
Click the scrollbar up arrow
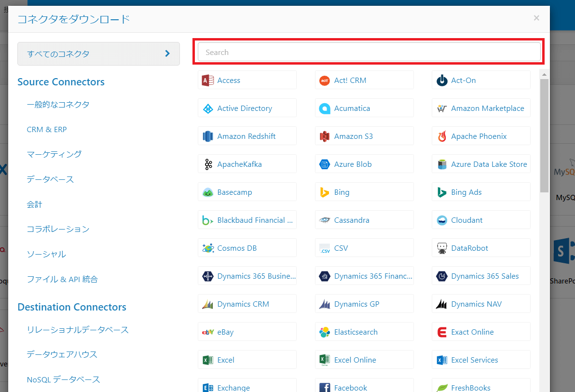click(x=544, y=74)
